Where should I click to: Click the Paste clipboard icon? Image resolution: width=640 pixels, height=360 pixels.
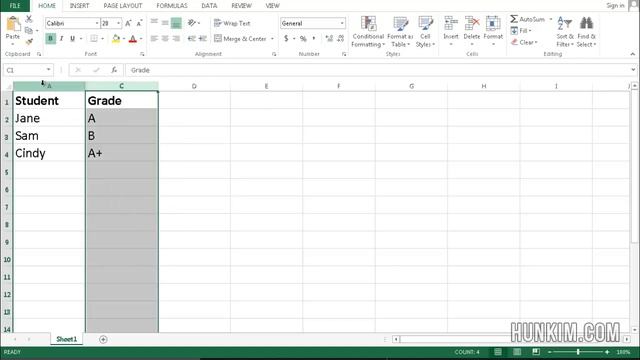coord(13,24)
